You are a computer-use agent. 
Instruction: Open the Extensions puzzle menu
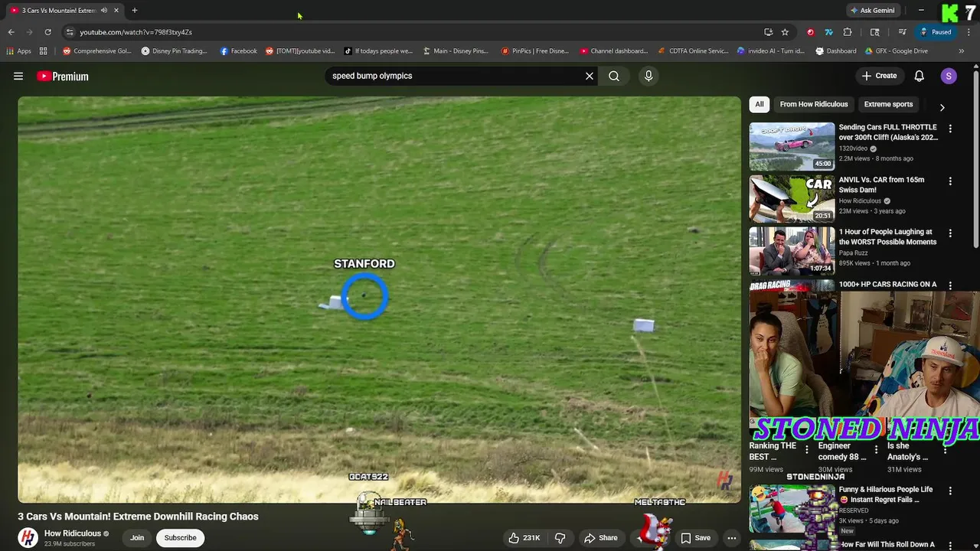[847, 32]
